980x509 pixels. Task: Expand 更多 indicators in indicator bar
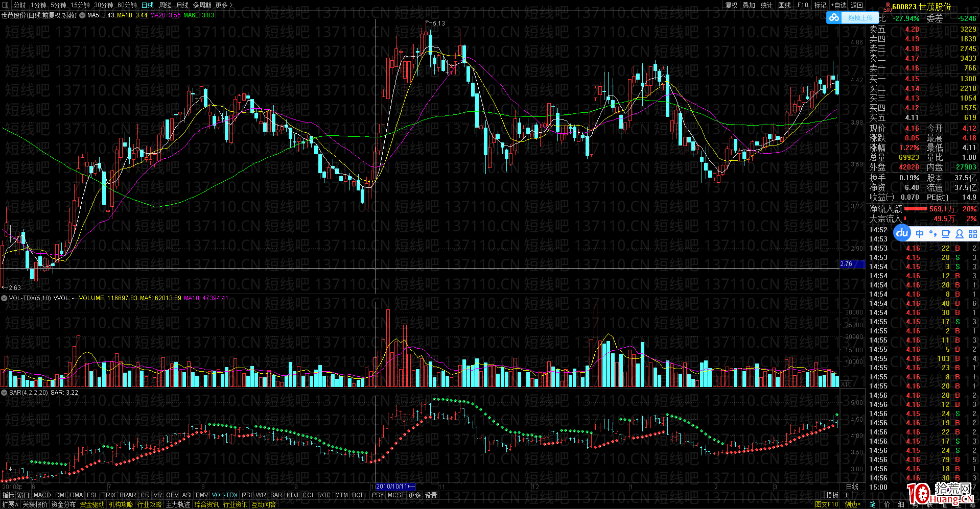[414, 495]
